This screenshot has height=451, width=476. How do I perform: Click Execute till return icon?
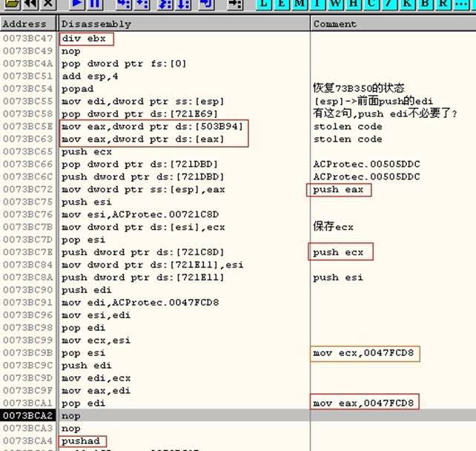(205, 4)
